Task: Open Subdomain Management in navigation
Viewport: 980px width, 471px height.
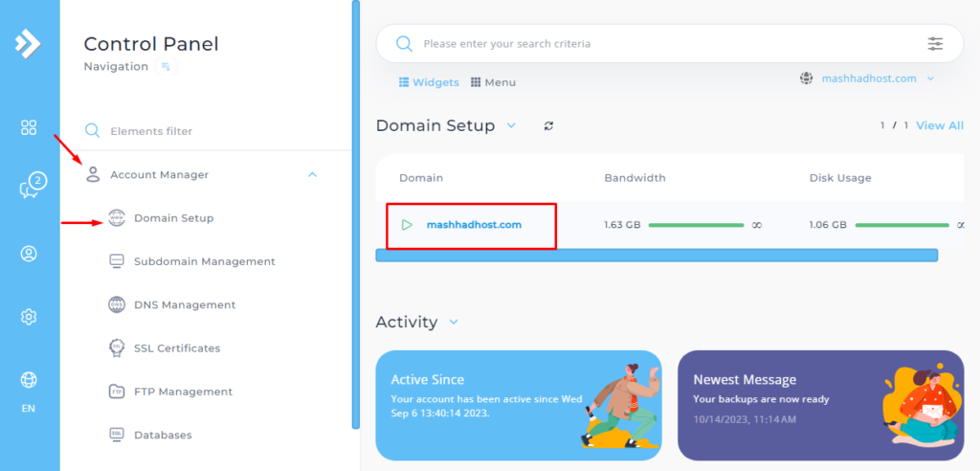Action: coord(204,261)
